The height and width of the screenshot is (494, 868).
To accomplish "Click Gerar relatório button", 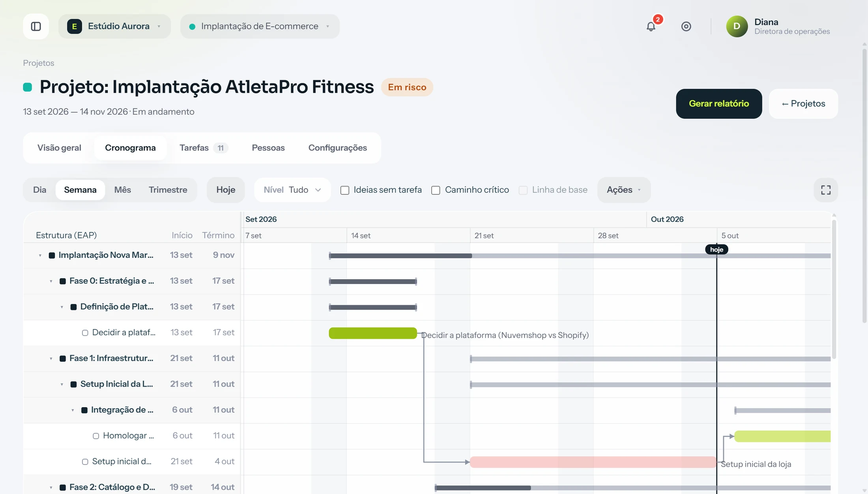I will click(x=719, y=103).
